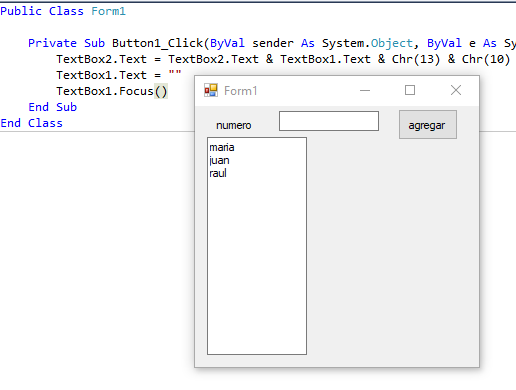Place cursor on Public Class Form1 line
Viewport: 516px width, 390px height.
click(63, 11)
